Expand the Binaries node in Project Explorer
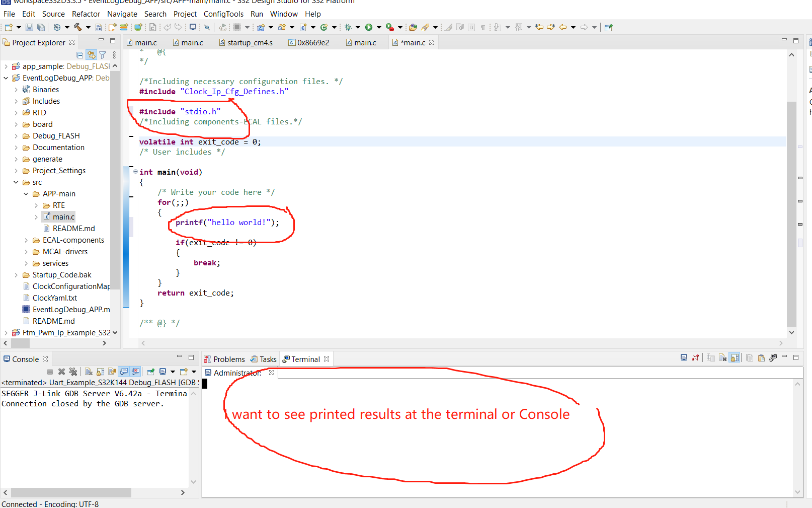 click(16, 89)
